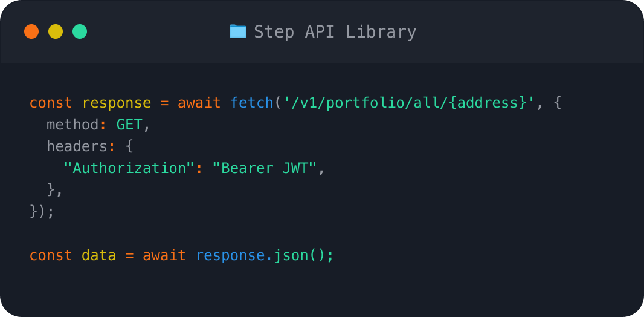Click the fetch function name

coord(252,103)
